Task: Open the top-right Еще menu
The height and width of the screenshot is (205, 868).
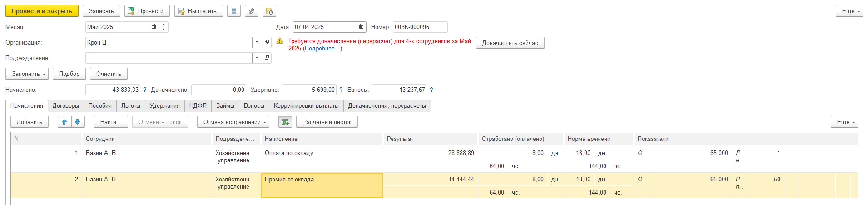Action: [849, 11]
